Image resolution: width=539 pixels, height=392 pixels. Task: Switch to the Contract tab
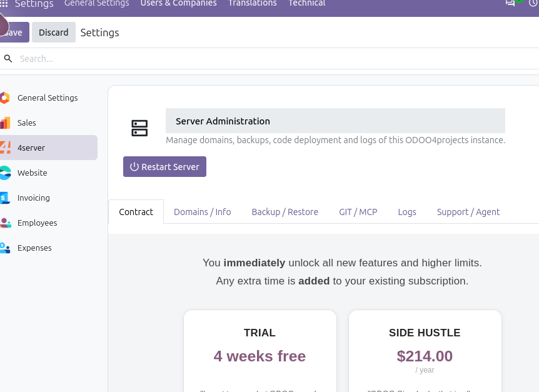(x=136, y=212)
